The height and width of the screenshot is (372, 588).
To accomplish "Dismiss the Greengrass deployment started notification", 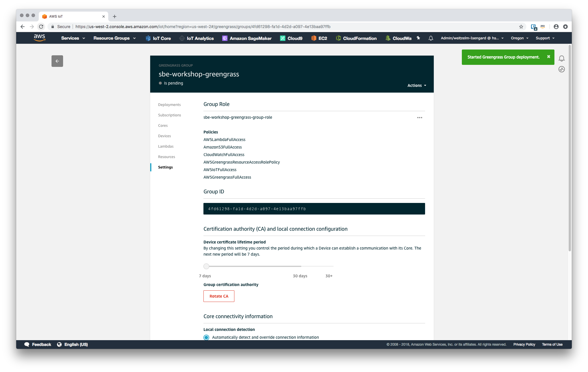I will click(x=549, y=57).
